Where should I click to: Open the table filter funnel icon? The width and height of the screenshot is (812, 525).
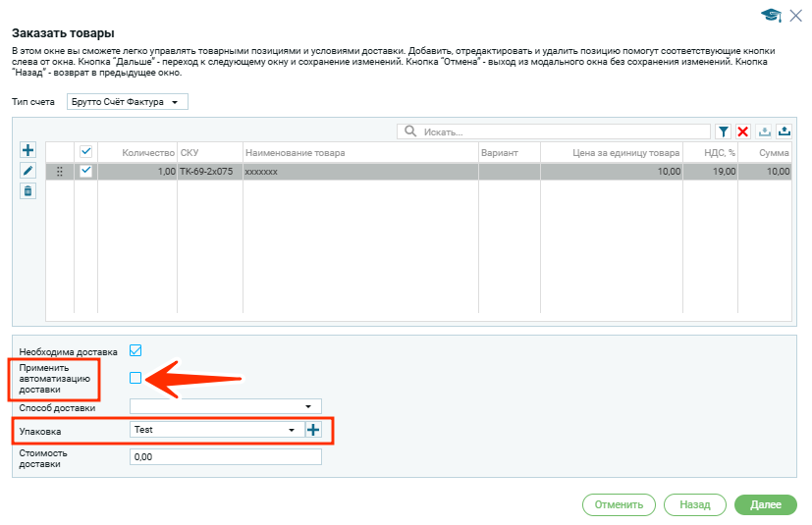[724, 131]
